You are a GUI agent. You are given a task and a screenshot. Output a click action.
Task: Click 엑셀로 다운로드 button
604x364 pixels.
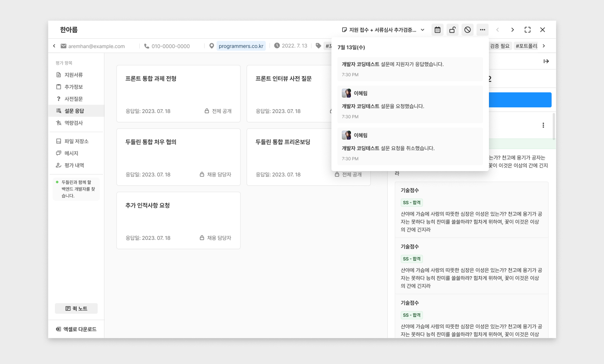pyautogui.click(x=76, y=329)
